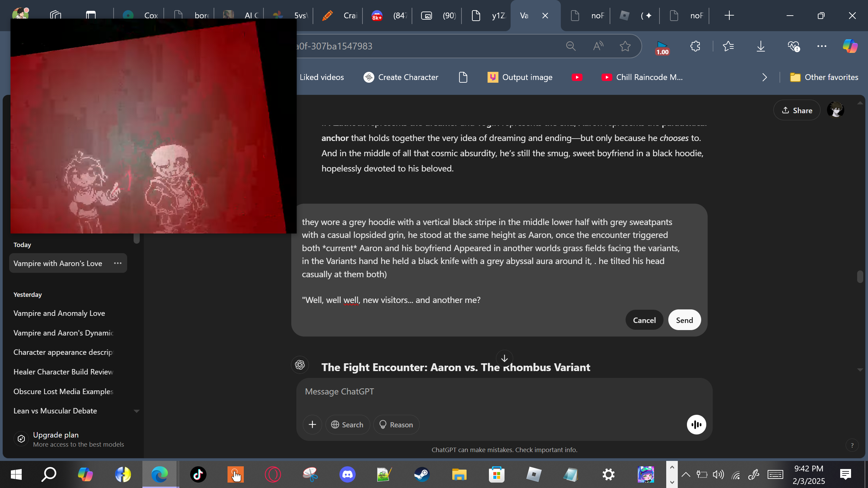Share this ChatGPT conversation
The image size is (868, 488).
click(797, 110)
